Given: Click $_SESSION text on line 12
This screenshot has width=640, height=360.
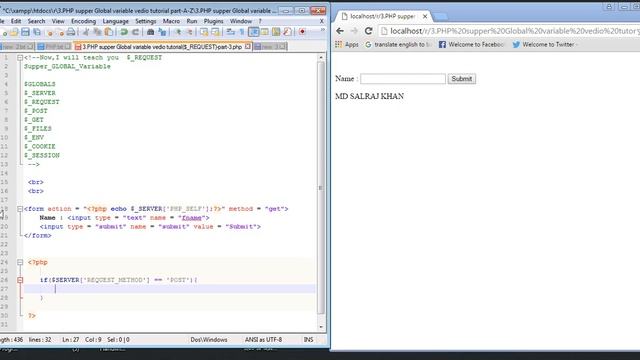Looking at the screenshot, I should [x=42, y=156].
